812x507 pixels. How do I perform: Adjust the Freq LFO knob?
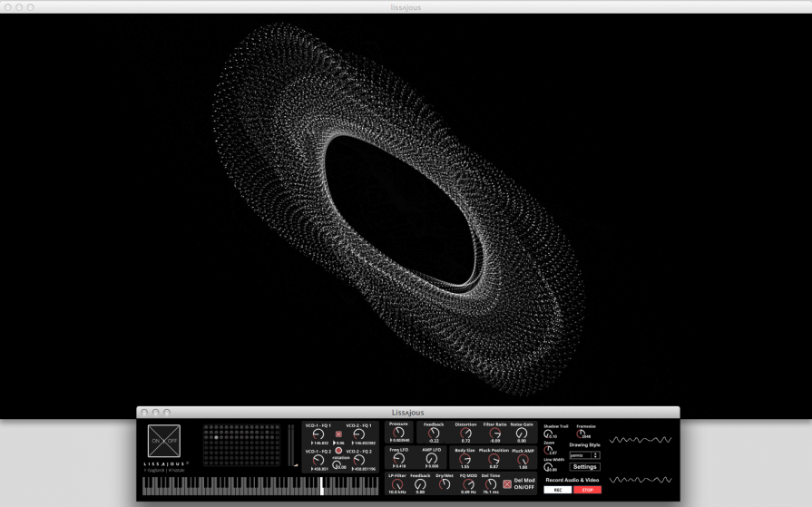[398, 458]
